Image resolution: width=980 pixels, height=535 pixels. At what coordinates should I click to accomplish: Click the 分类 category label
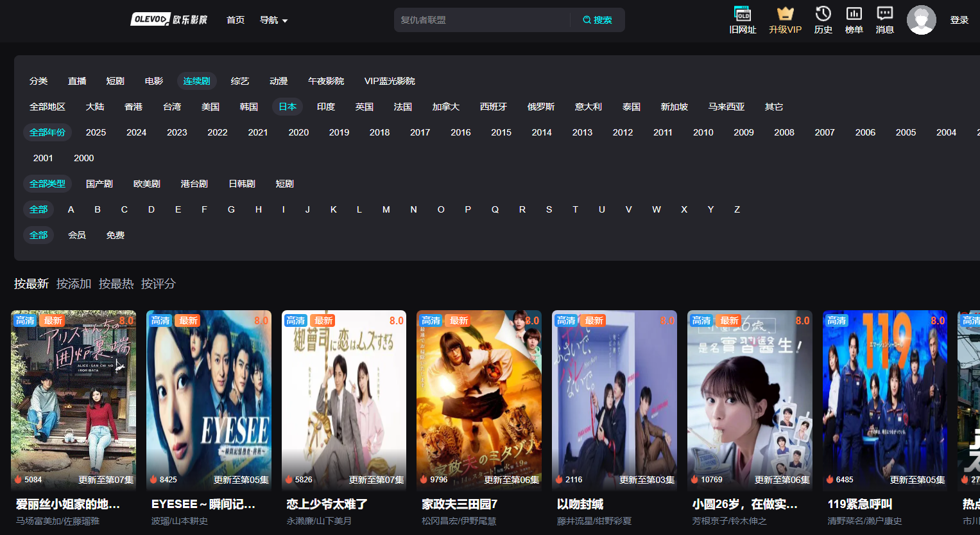point(39,81)
